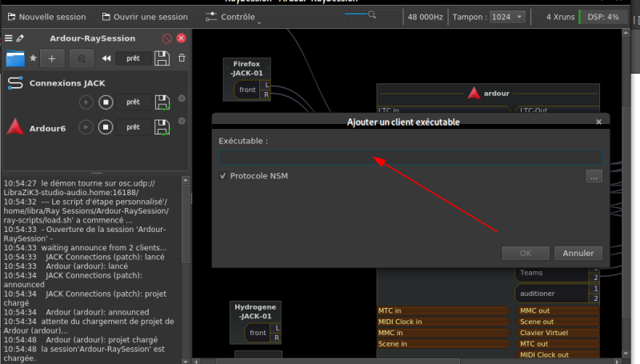Start the Connexions JACK client
Image resolution: width=640 pixels, height=364 pixels.
click(86, 102)
